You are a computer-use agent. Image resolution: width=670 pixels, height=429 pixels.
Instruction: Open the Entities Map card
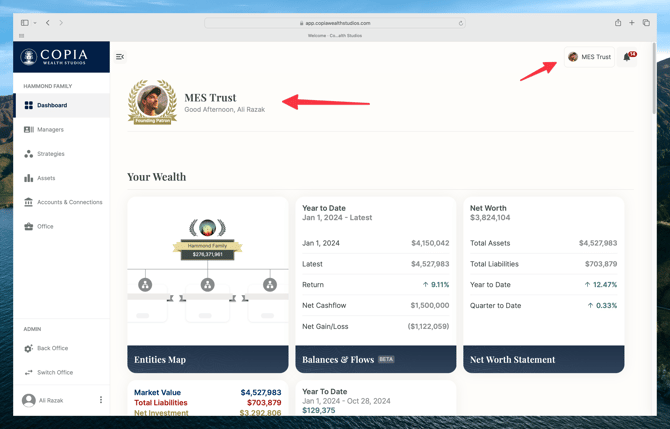click(207, 359)
